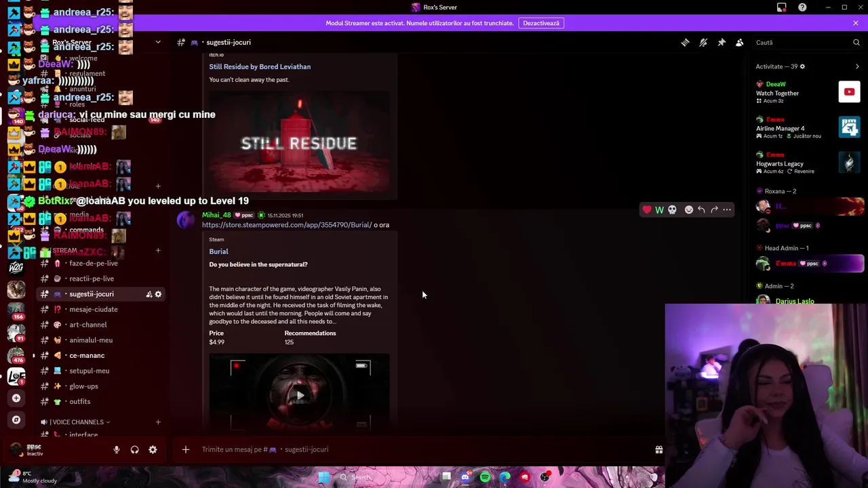Create invite for sugestii-jocuri channel
868x488 pixels.
coord(149,294)
